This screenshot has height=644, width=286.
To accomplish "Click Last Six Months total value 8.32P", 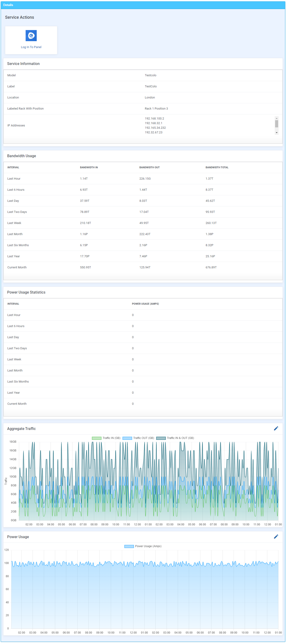I will pos(209,245).
